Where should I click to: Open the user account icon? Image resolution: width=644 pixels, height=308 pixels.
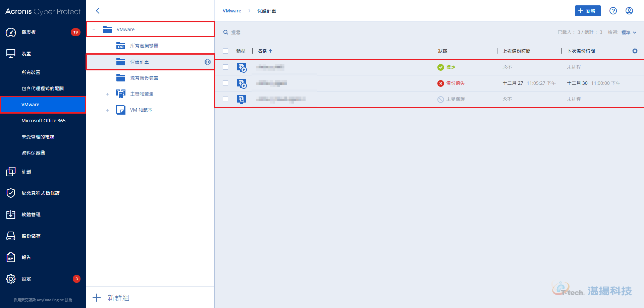(x=629, y=11)
